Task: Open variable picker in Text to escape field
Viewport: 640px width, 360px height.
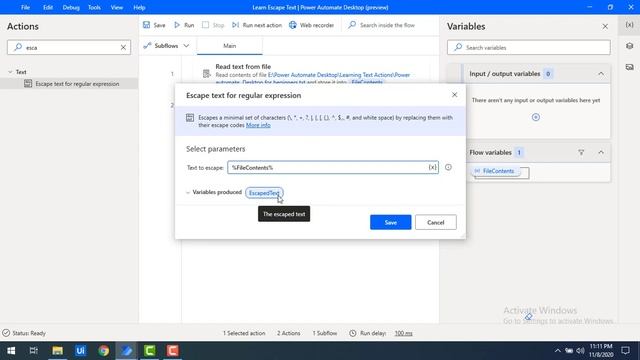Action: click(432, 167)
